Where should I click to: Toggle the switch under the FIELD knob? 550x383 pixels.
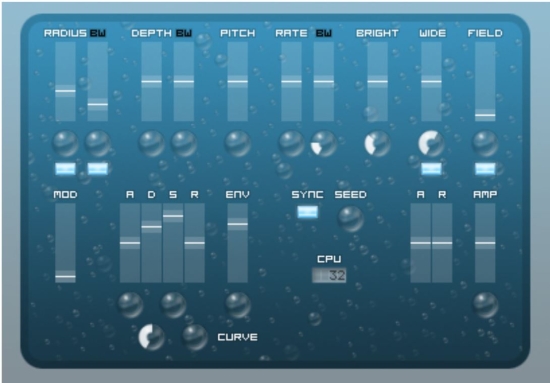tap(485, 169)
